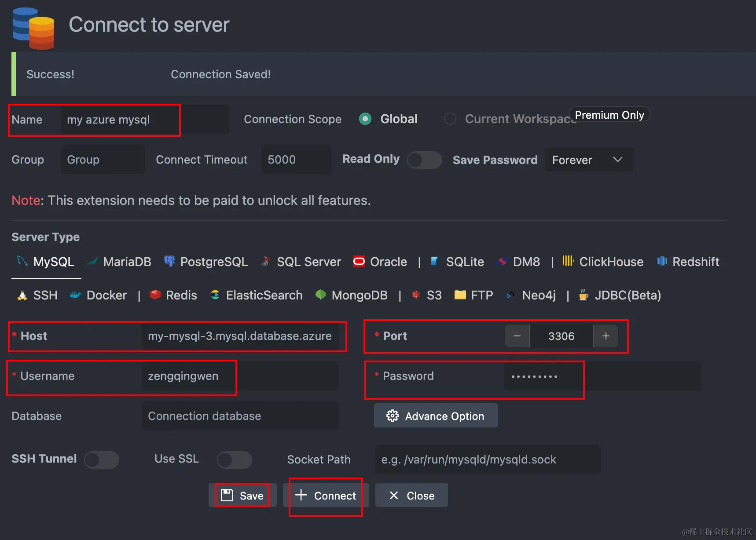Choose the DM8 server type
756x540 pixels.
pyautogui.click(x=518, y=262)
